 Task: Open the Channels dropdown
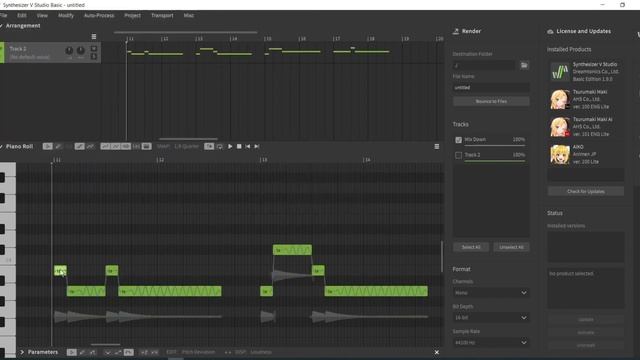pos(490,293)
